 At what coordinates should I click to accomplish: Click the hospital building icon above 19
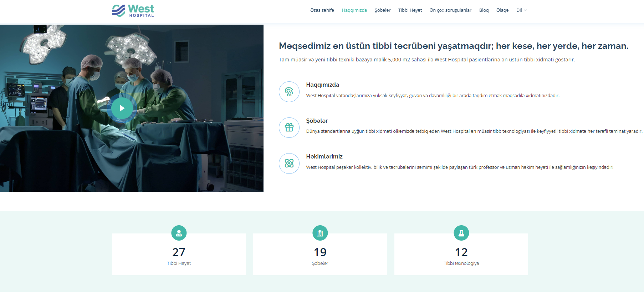click(320, 233)
